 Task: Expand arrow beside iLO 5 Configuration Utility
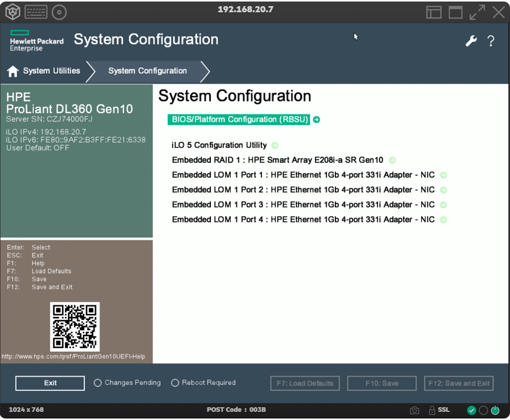click(x=275, y=145)
